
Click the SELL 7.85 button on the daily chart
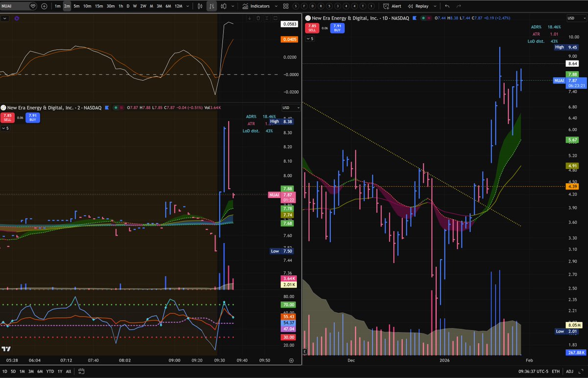click(x=312, y=28)
